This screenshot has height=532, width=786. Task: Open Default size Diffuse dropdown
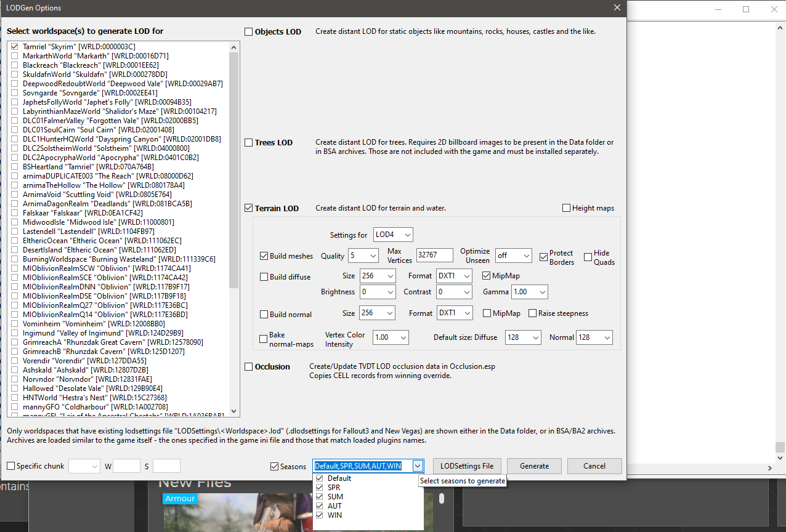(x=523, y=337)
